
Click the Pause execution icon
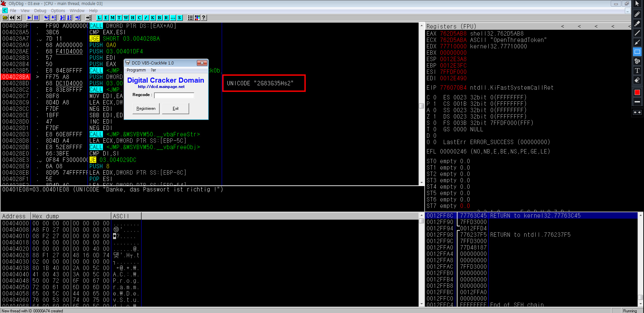coord(36,18)
